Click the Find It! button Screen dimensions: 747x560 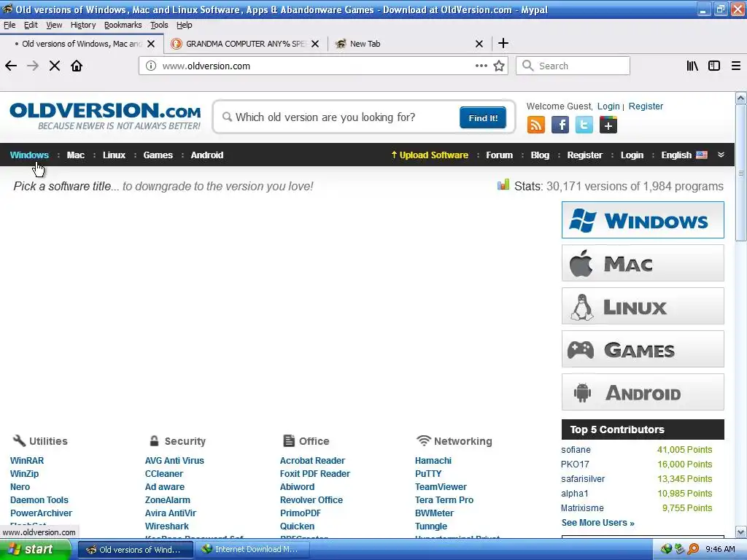(x=483, y=117)
